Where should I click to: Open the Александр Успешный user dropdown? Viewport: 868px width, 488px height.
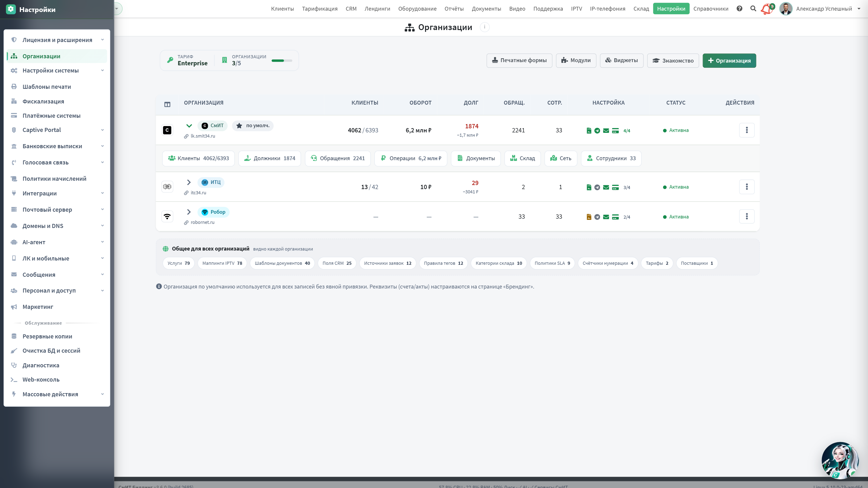(824, 9)
